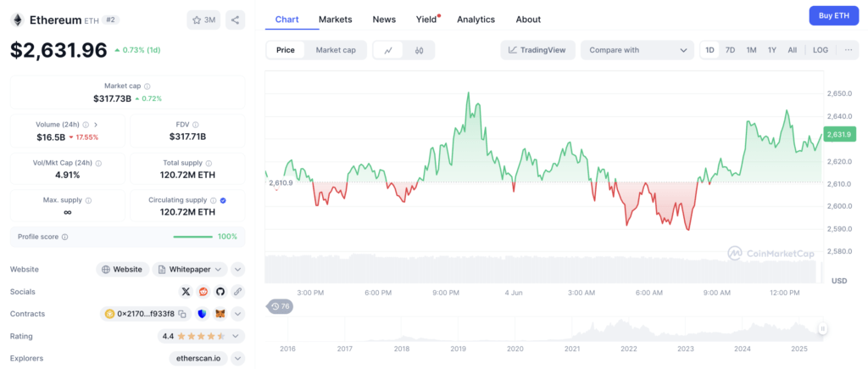The width and height of the screenshot is (868, 369).
Task: Expand more Contracts chevron
Action: pos(237,314)
